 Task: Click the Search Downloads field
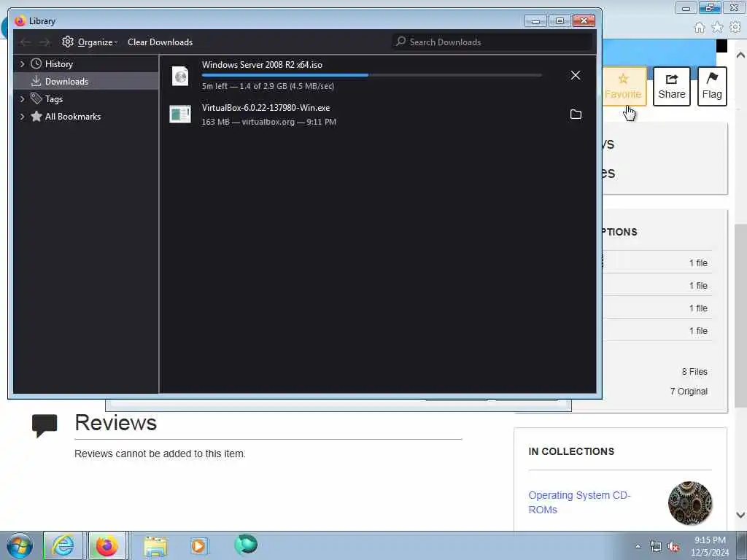click(x=492, y=42)
